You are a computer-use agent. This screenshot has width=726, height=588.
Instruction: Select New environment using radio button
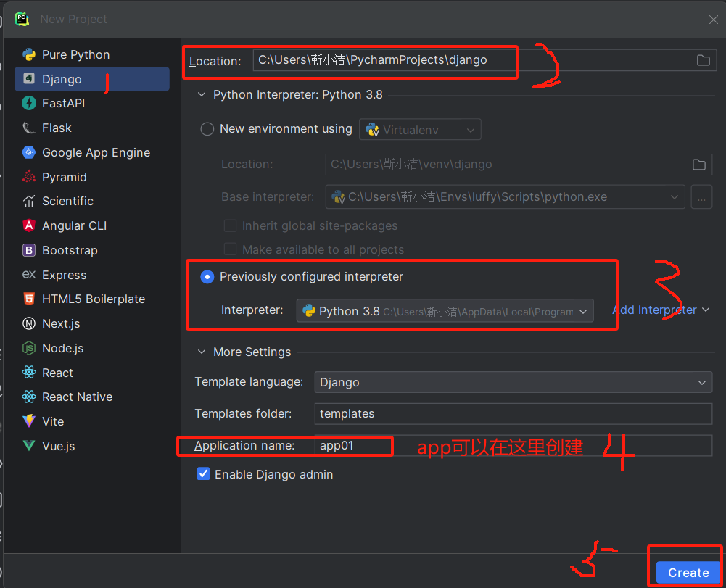coord(207,129)
